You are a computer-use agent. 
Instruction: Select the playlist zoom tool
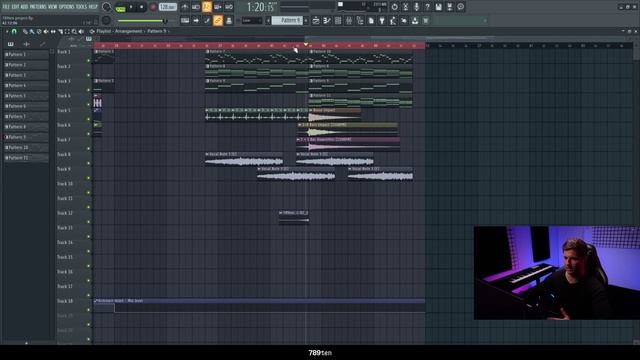point(74,31)
